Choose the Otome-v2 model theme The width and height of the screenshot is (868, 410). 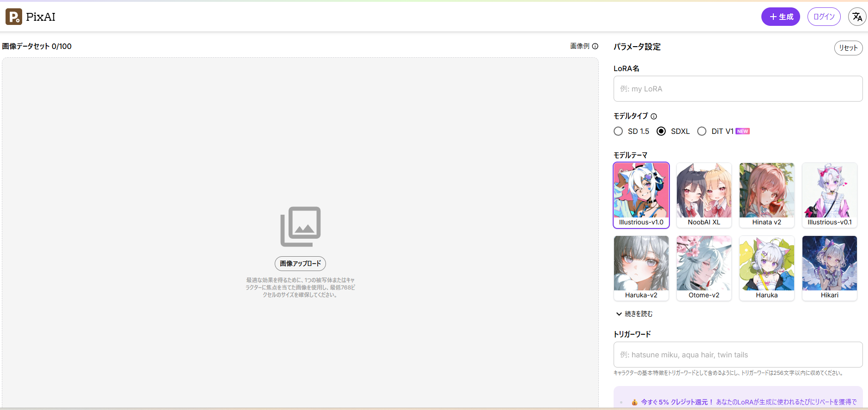click(x=704, y=268)
